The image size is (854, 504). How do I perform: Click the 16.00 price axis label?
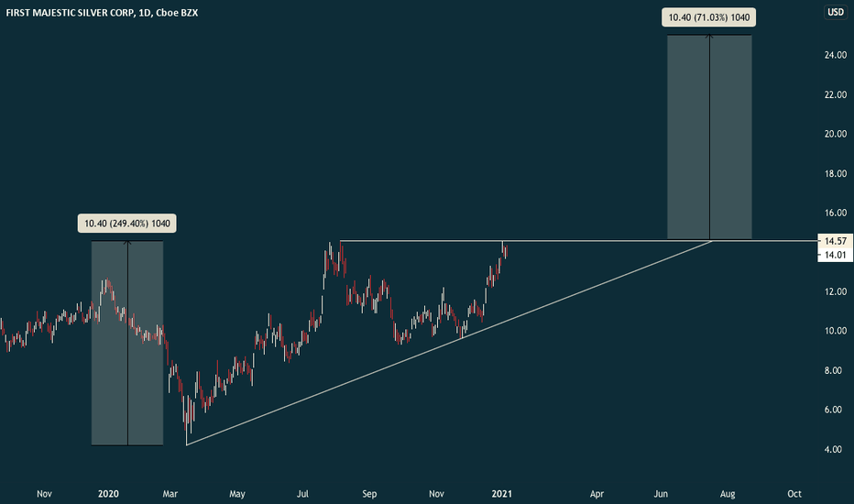tap(836, 213)
